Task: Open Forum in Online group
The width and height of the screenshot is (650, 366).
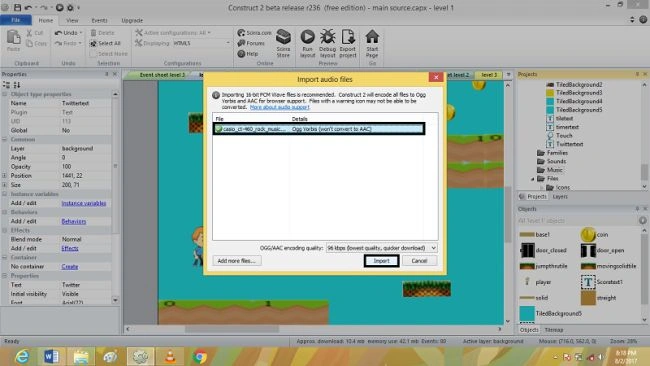Action: [x=251, y=43]
